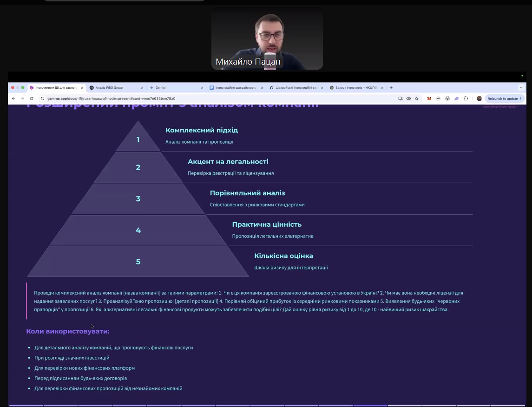
Task: Click pyramid level 4
Action: click(x=138, y=230)
